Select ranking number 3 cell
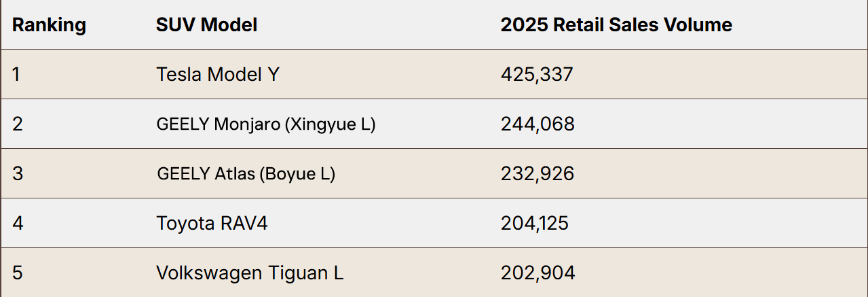Screen dimensions: 868x297 tap(18, 173)
